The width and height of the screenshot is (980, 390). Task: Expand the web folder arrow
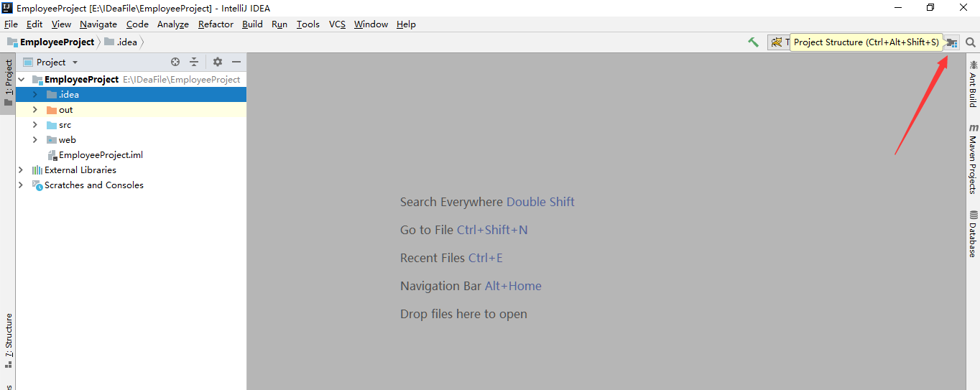tap(35, 140)
